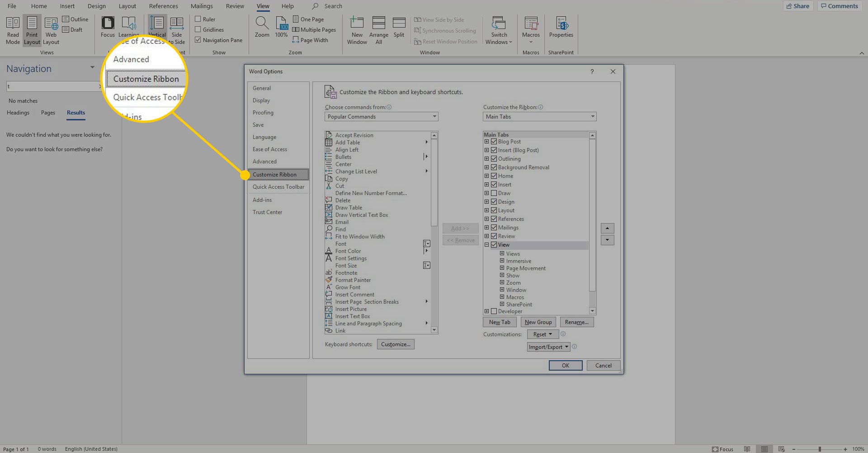Move selected tab up arrow

pos(607,228)
